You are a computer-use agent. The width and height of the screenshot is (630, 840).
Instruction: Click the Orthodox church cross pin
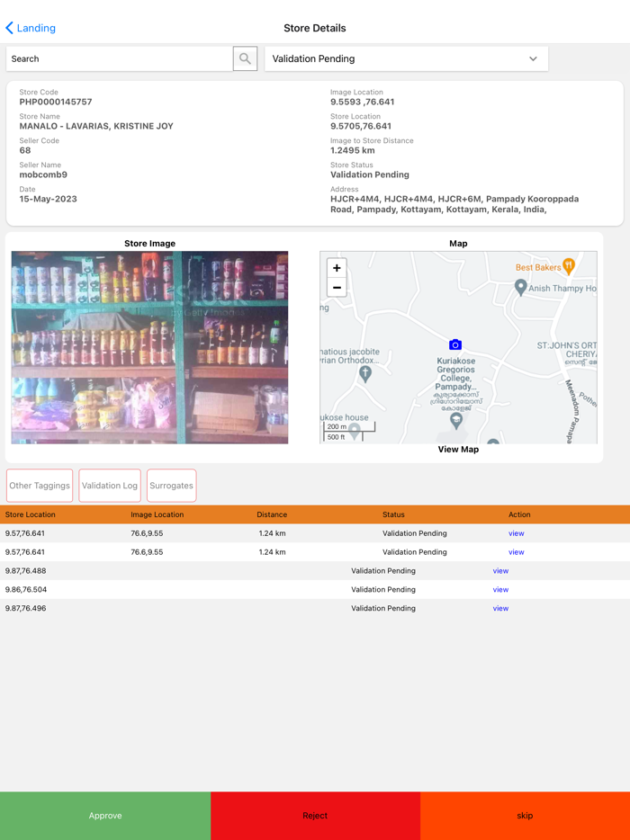[365, 375]
